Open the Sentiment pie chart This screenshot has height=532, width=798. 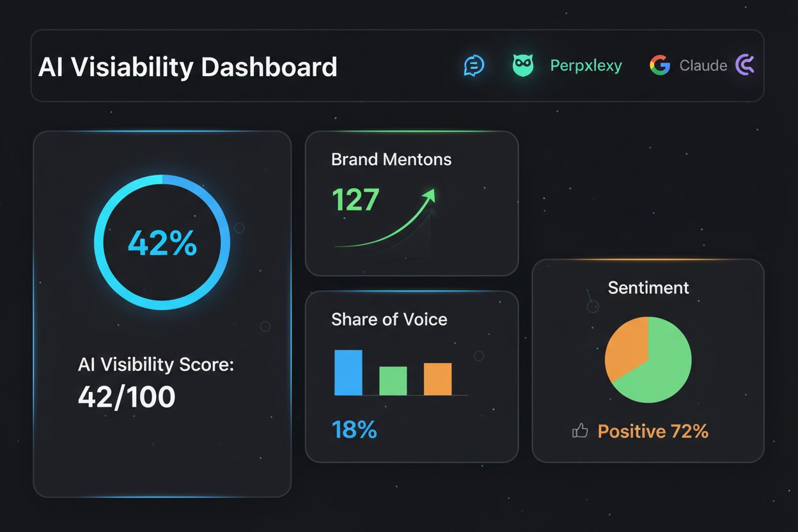click(x=648, y=359)
